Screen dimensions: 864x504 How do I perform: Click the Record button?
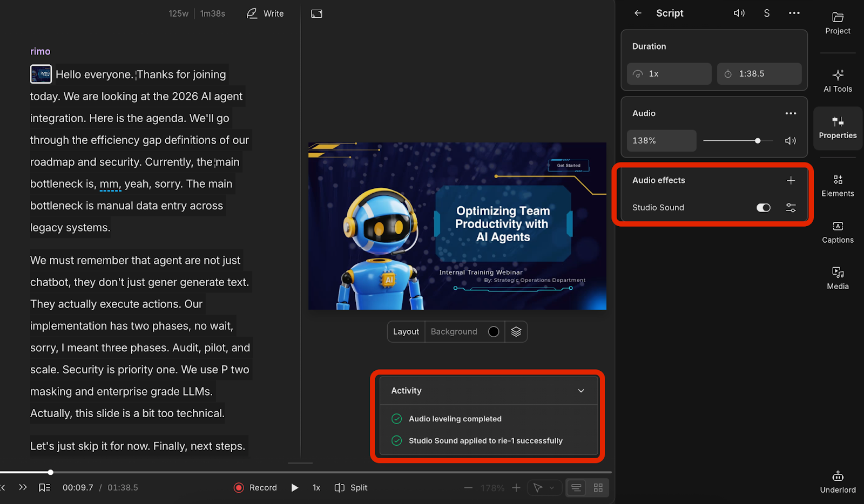[255, 488]
